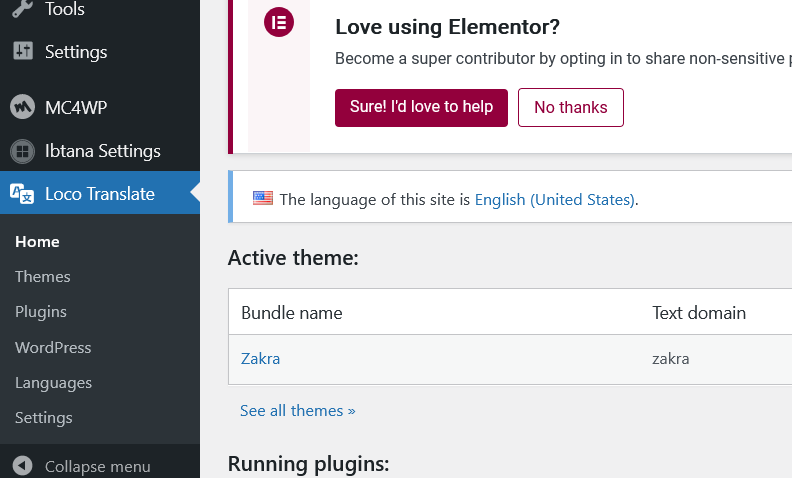Click the Settings sliders icon in sidebar
Viewport: 792px width, 478px height.
[x=23, y=51]
